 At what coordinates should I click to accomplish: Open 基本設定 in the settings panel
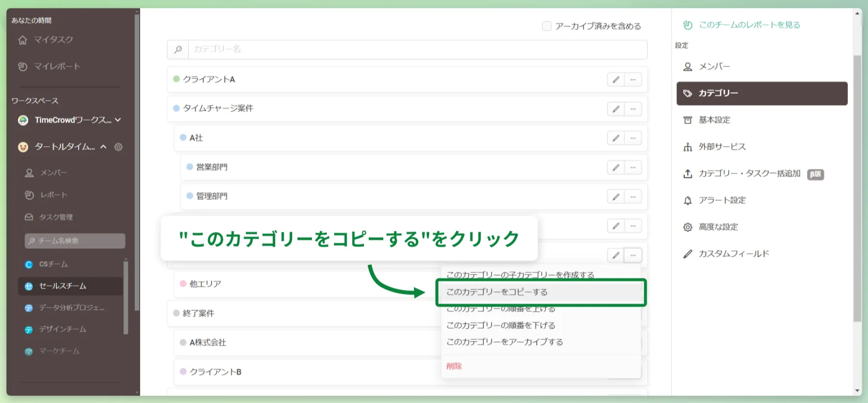(x=762, y=120)
